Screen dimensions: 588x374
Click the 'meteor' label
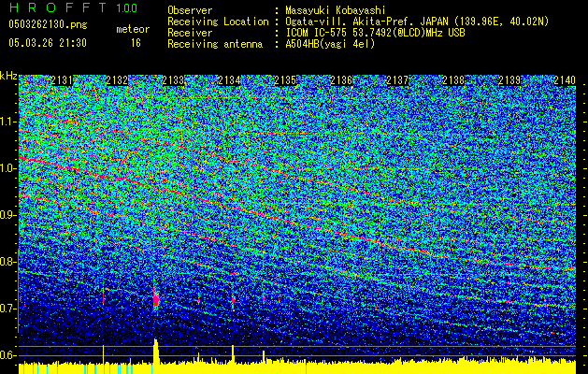click(133, 29)
